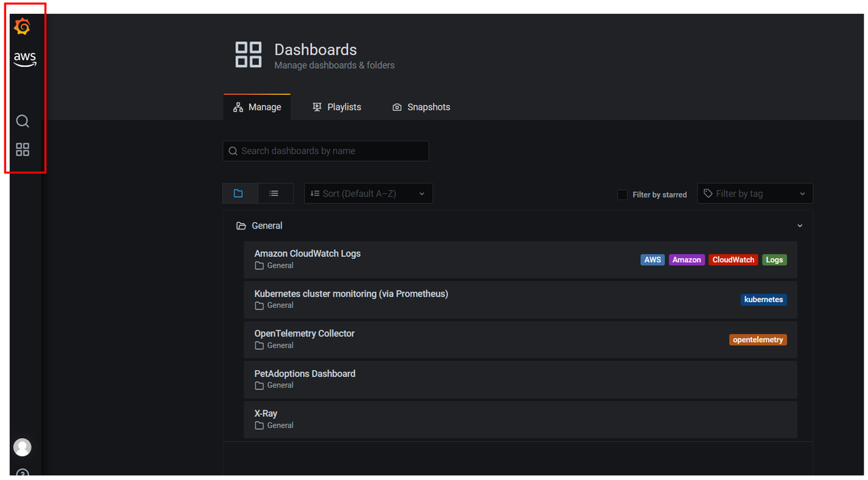The width and height of the screenshot is (868, 480).
Task: Enable the Filter by starred checkbox
Action: pos(622,195)
